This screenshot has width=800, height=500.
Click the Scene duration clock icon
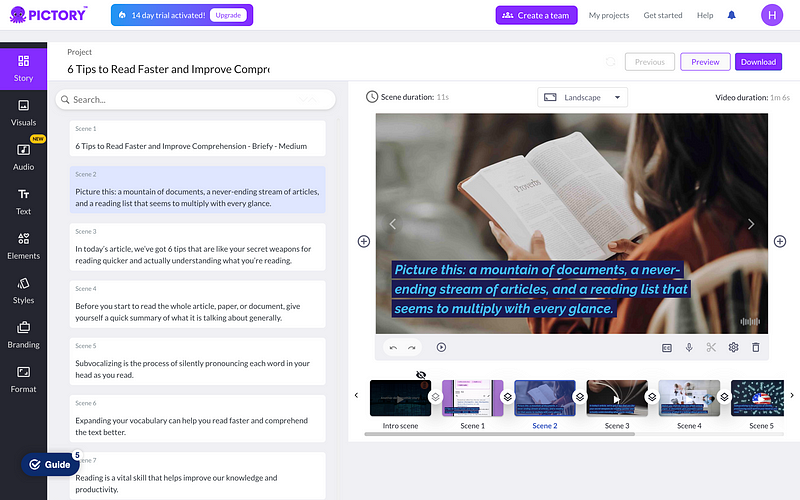(372, 97)
